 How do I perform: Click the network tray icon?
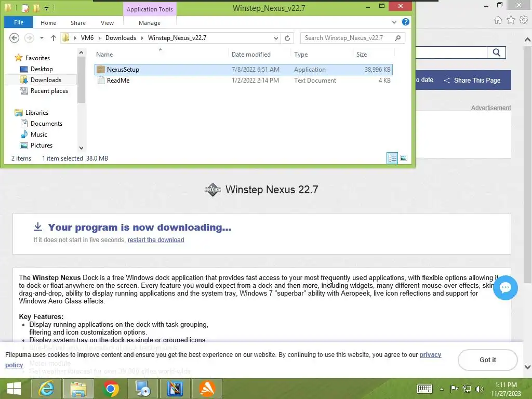(x=467, y=389)
